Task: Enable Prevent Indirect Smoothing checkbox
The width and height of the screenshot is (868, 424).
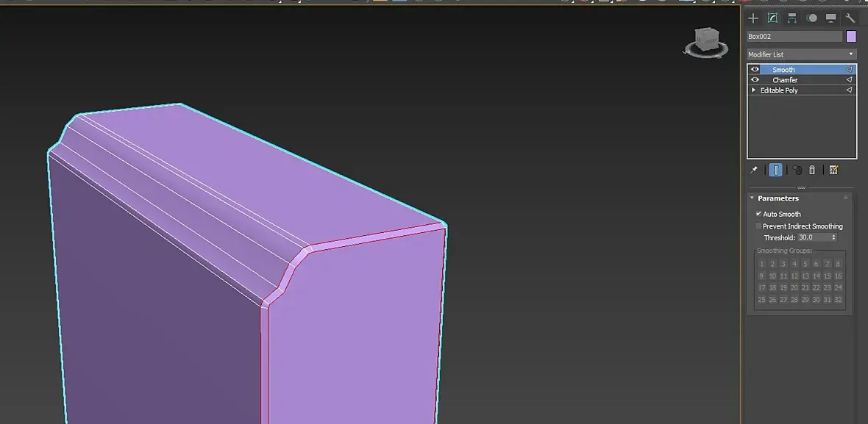Action: [x=758, y=226]
